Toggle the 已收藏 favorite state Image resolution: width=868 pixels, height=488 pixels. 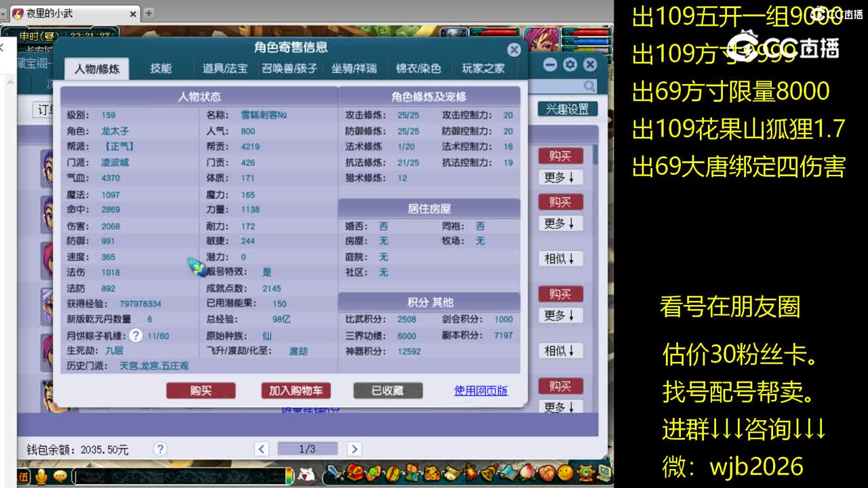388,390
